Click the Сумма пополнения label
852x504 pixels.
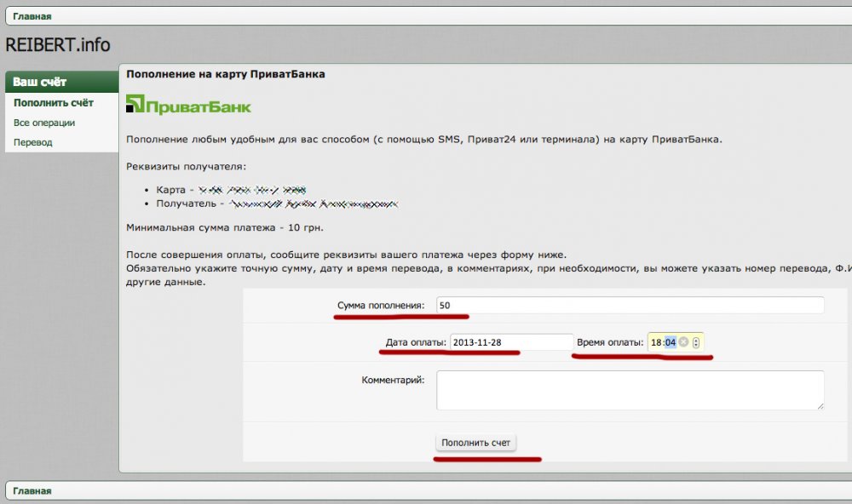point(380,306)
